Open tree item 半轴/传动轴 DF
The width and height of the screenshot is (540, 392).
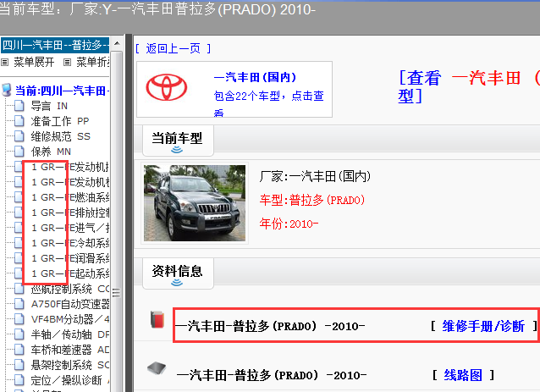(70, 334)
